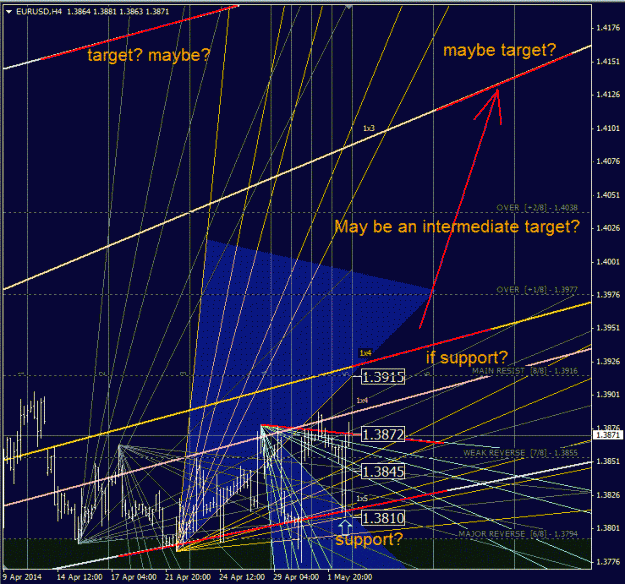Click 'MAIN RESIST [8/8] - 1.3916' label
This screenshot has height=584, width=625.
(x=525, y=371)
